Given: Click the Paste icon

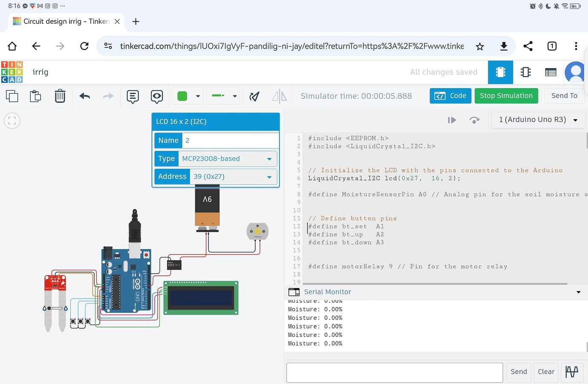Looking at the screenshot, I should pyautogui.click(x=35, y=96).
